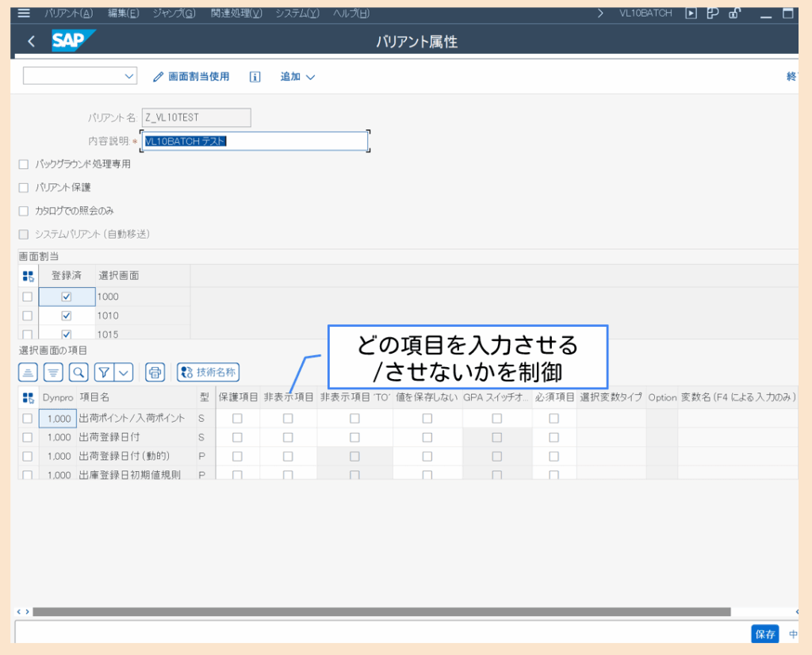The width and height of the screenshot is (812, 655).
Task: Click the 内容説明 description input field
Action: (x=255, y=141)
